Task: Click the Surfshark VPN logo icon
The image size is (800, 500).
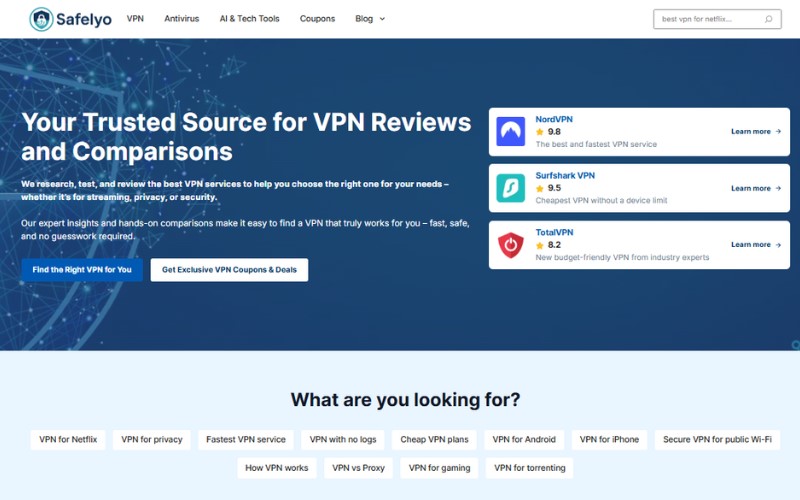Action: click(511, 188)
